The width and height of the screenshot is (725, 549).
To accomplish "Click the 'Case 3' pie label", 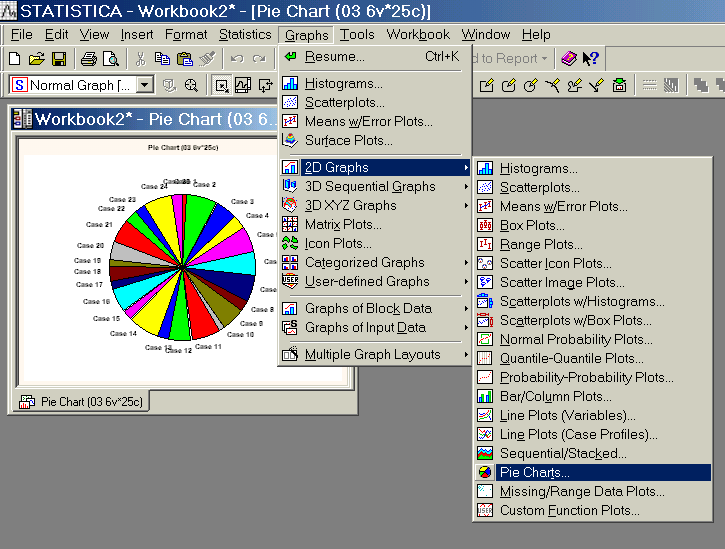I will [242, 201].
